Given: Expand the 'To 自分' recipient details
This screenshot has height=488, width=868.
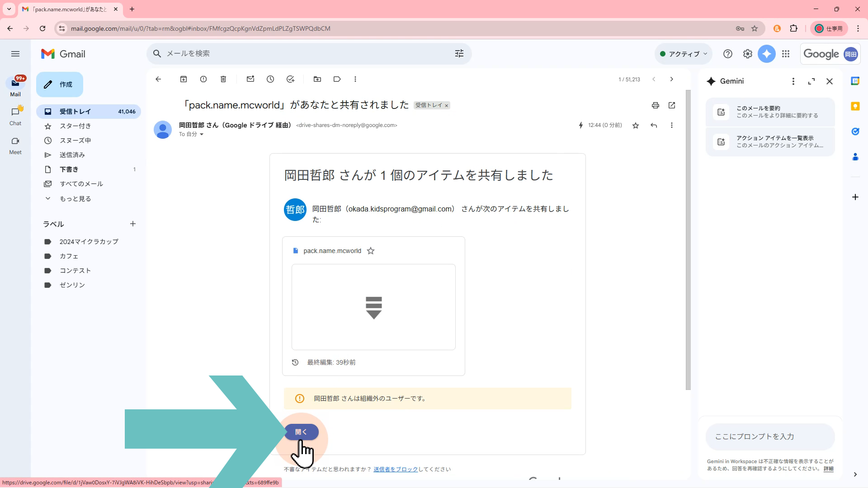Looking at the screenshot, I should click(x=202, y=134).
